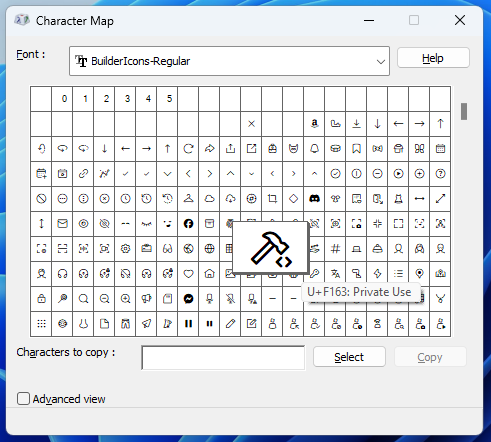The image size is (491, 442).
Task: Enable the Advanced view checkbox
Action: [23, 399]
